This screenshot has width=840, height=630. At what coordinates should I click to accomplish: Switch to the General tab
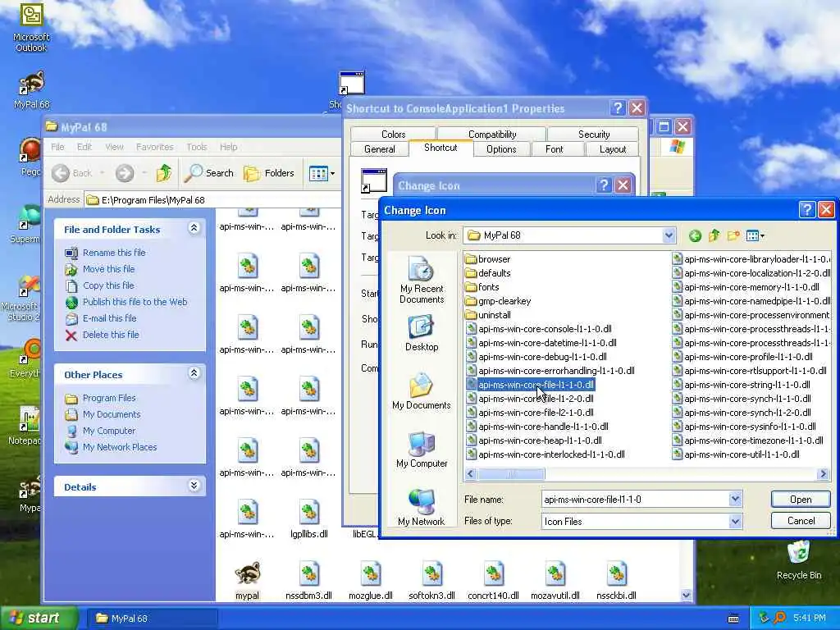[379, 149]
